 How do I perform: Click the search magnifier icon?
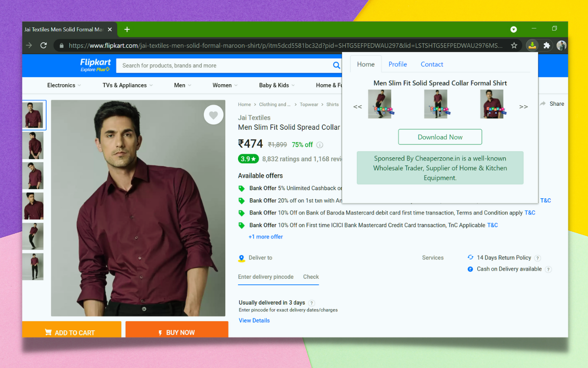[x=336, y=65]
